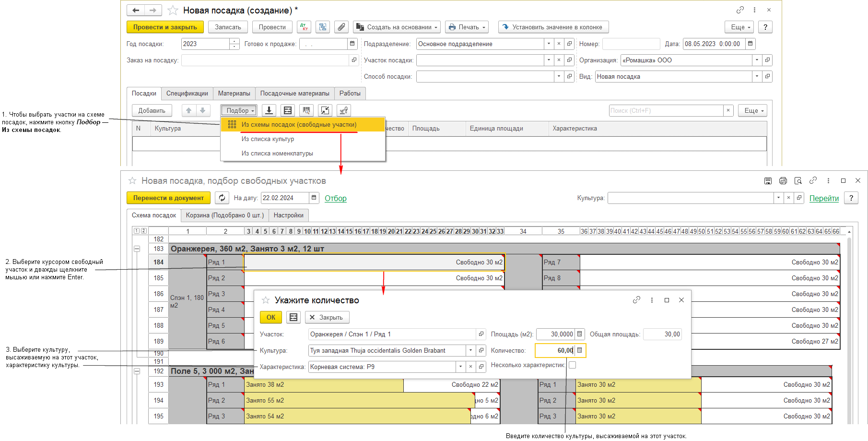Click the Закрыть button in the dialog
The image size is (868, 441).
[x=327, y=317]
